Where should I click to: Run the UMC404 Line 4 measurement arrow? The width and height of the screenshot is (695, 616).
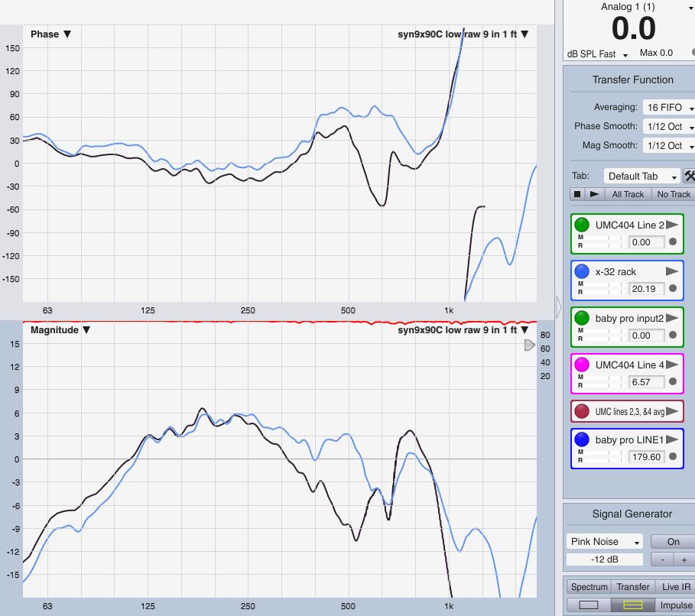tap(672, 365)
